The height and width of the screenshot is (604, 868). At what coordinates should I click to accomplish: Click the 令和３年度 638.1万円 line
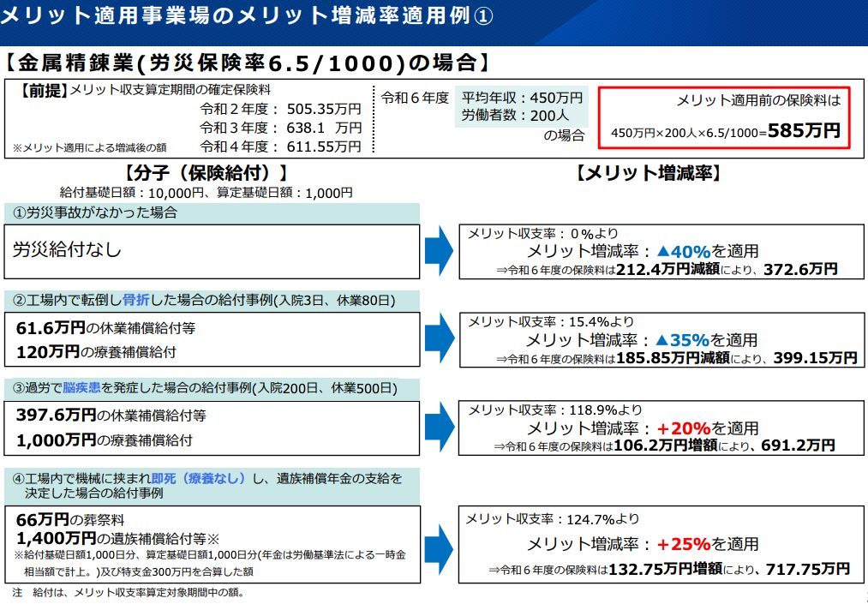pos(280,128)
